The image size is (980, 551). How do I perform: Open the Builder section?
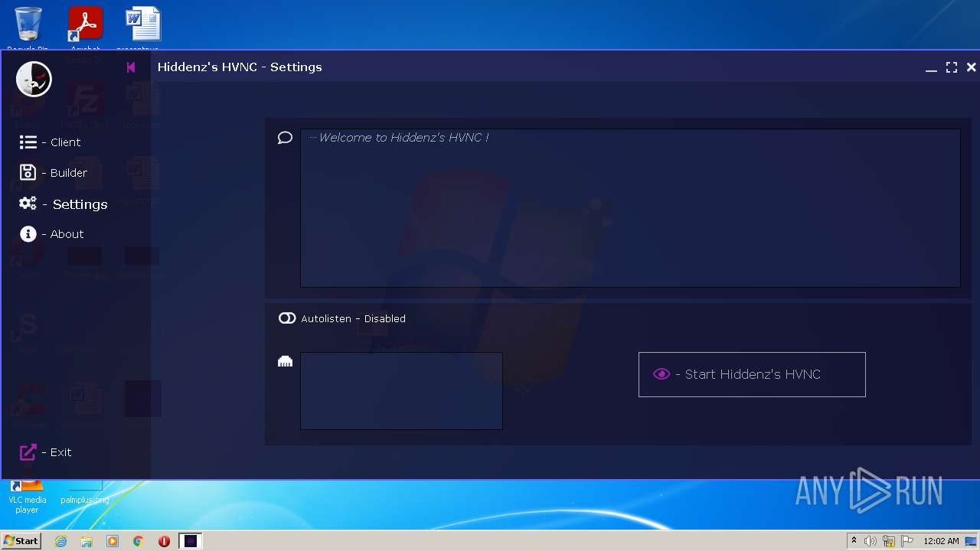pos(53,173)
